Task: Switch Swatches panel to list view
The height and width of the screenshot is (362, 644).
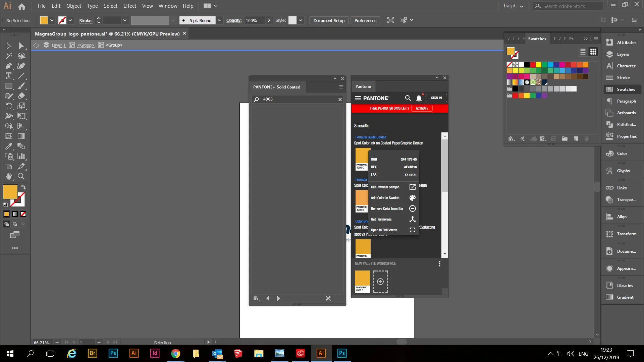Action: (x=583, y=52)
